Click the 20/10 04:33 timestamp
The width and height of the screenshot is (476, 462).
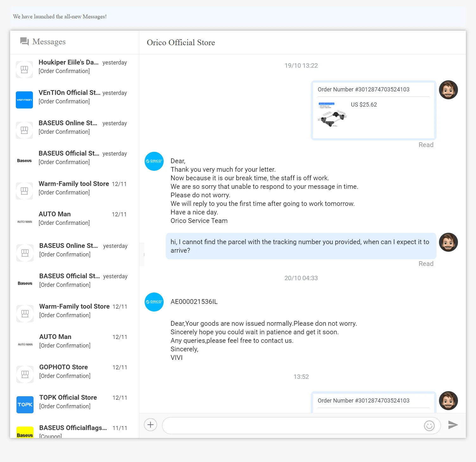[x=301, y=278]
